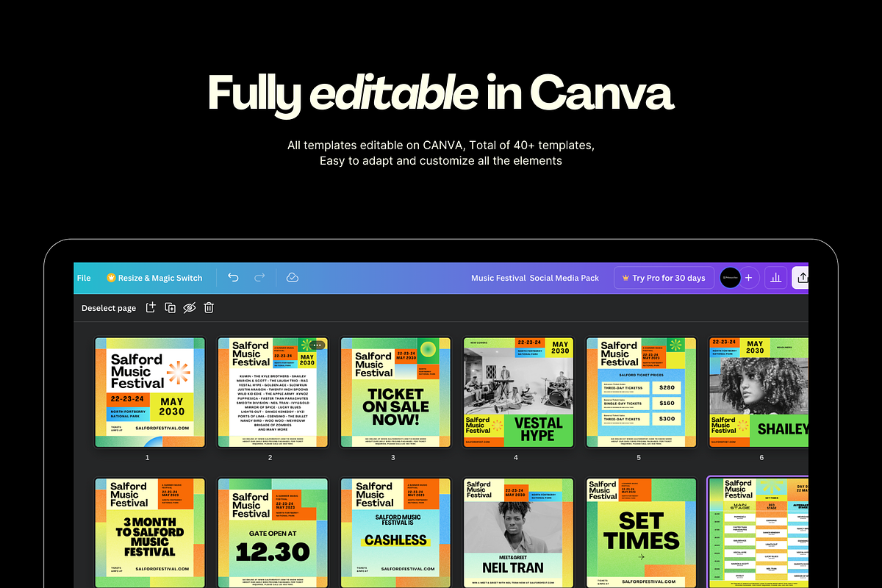The image size is (882, 588).
Task: Click page number 5 label
Action: [x=639, y=458]
